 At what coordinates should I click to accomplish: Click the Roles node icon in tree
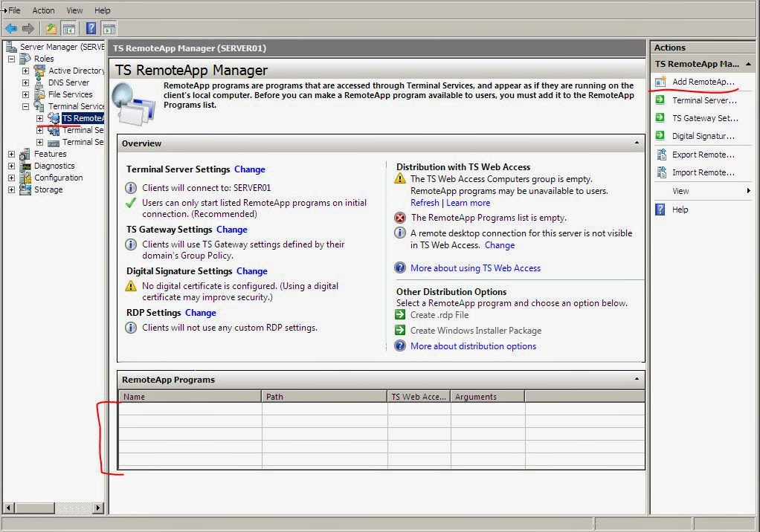click(25, 59)
